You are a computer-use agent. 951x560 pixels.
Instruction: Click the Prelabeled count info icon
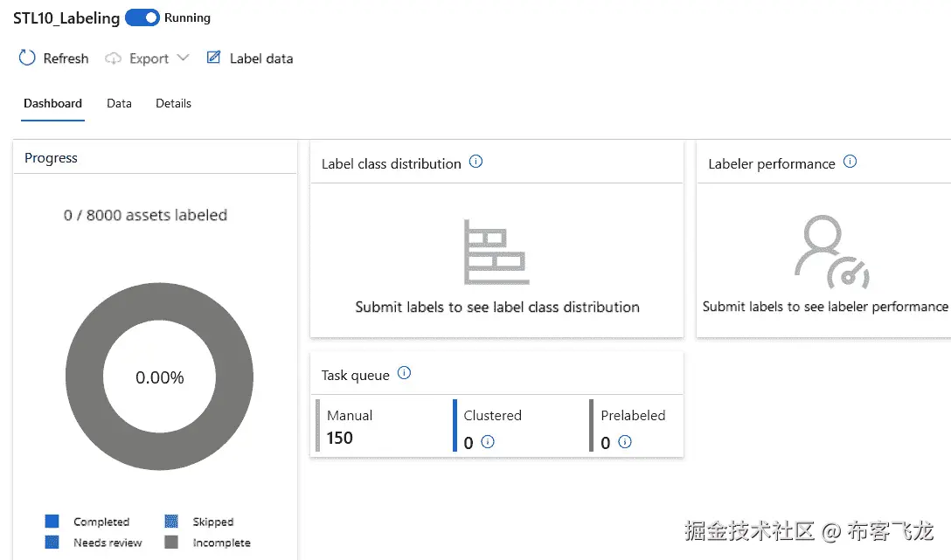[625, 442]
